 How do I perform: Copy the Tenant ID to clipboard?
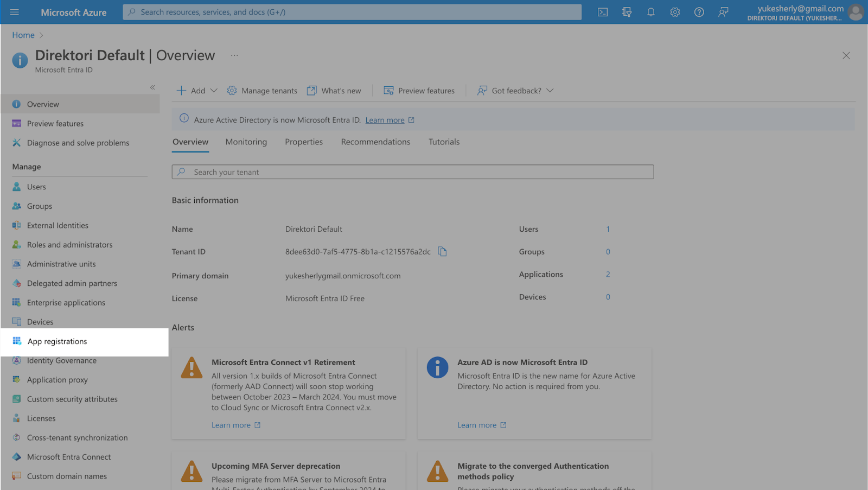click(442, 251)
